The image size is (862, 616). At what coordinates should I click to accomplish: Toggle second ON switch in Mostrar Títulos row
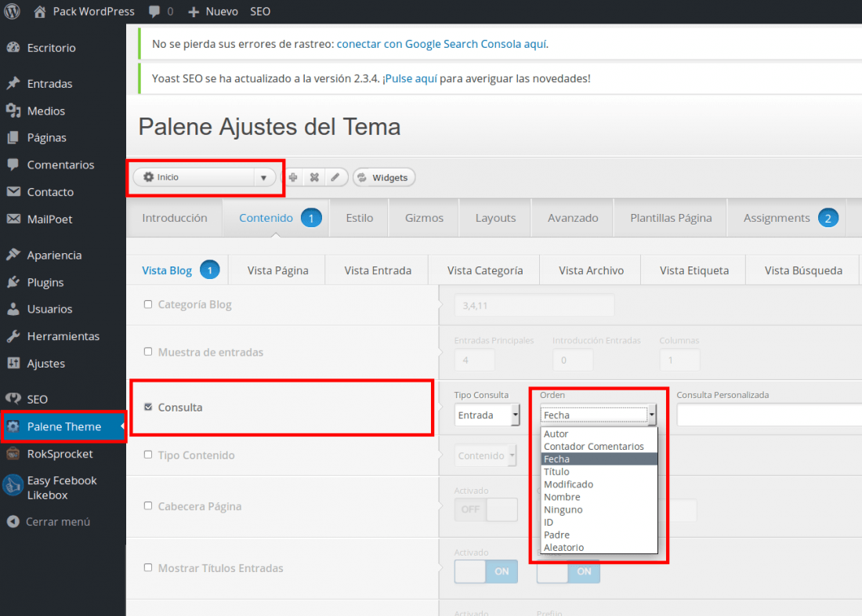(x=568, y=571)
